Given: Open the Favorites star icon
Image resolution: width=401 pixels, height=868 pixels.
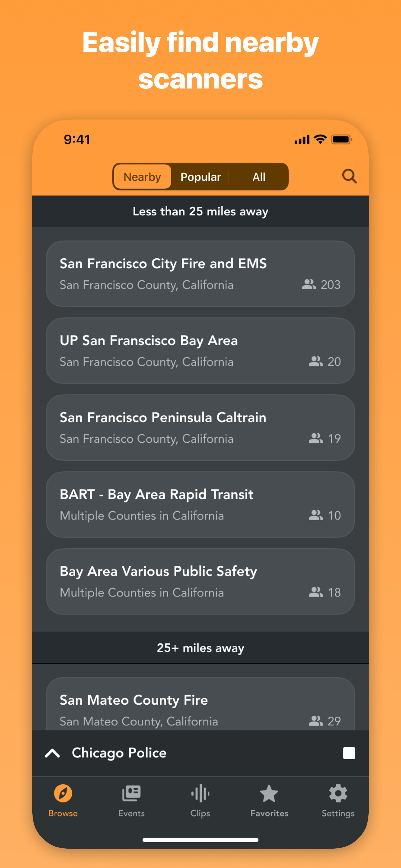Looking at the screenshot, I should [269, 793].
